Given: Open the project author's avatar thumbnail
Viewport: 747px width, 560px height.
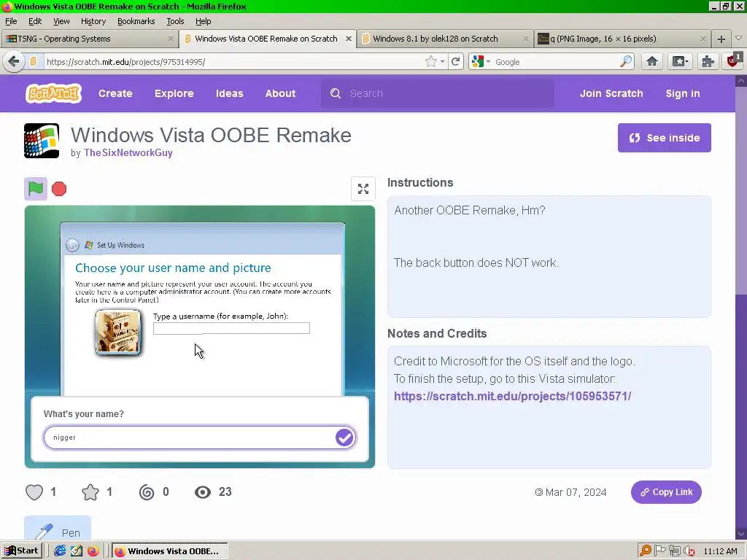Looking at the screenshot, I should point(42,141).
